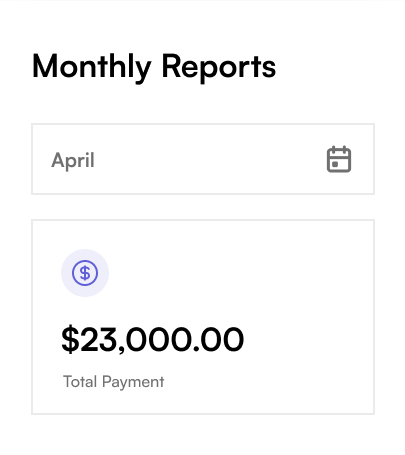This screenshot has width=405, height=455.
Task: Click the word Total under the amount
Action: click(80, 381)
